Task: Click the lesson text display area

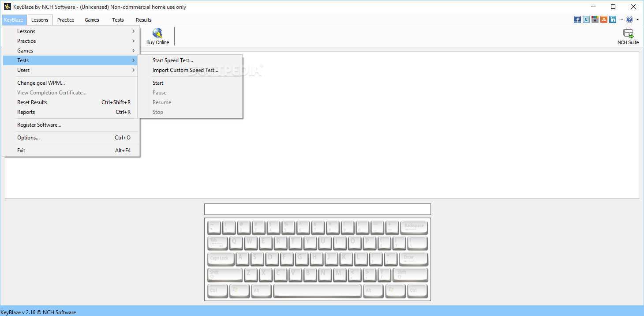Action: [x=322, y=125]
